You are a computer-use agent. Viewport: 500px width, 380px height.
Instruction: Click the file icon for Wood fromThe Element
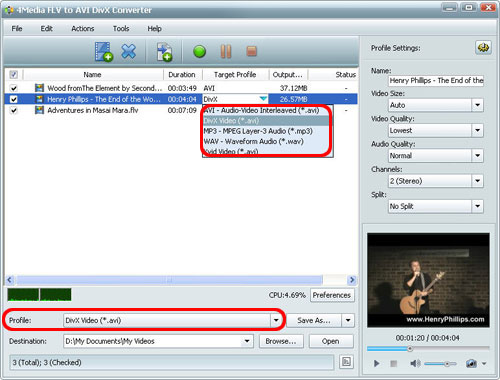point(39,88)
